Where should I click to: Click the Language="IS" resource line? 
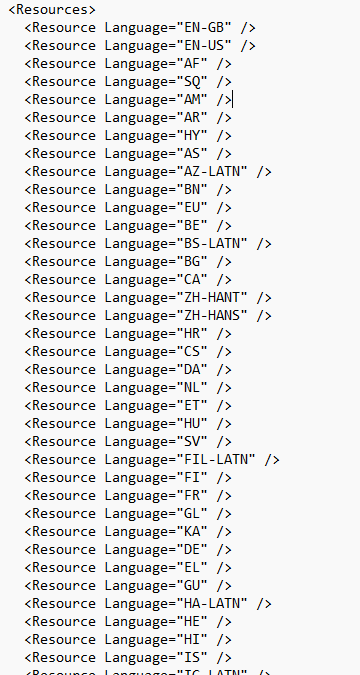(128, 657)
